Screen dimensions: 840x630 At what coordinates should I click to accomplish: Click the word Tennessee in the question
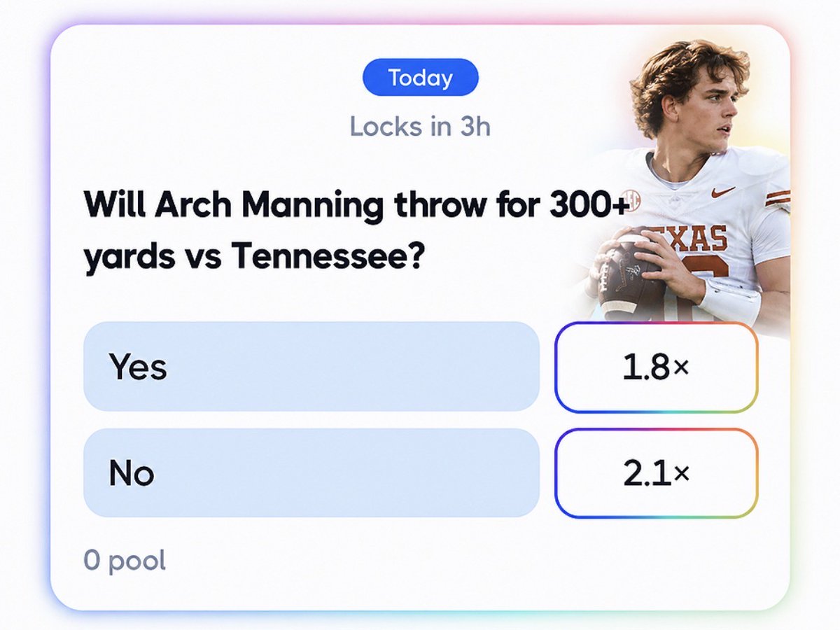click(328, 257)
